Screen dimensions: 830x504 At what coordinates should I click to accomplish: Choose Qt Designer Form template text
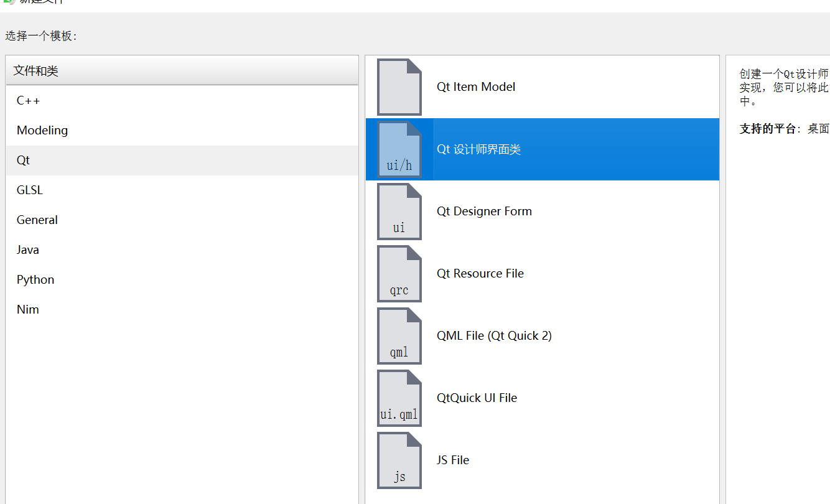click(484, 212)
